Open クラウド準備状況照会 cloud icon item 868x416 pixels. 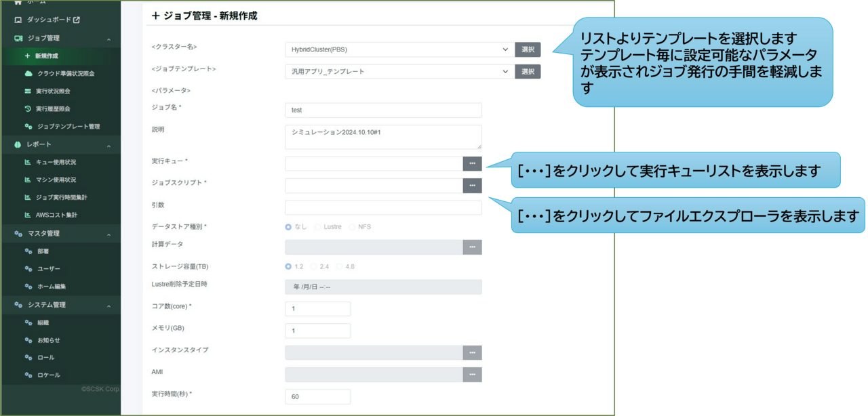pos(64,73)
